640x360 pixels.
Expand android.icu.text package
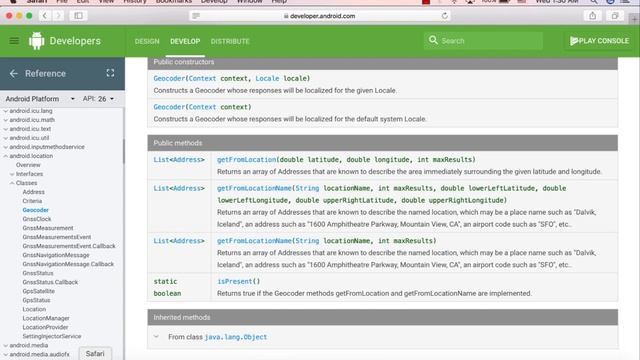point(6,129)
